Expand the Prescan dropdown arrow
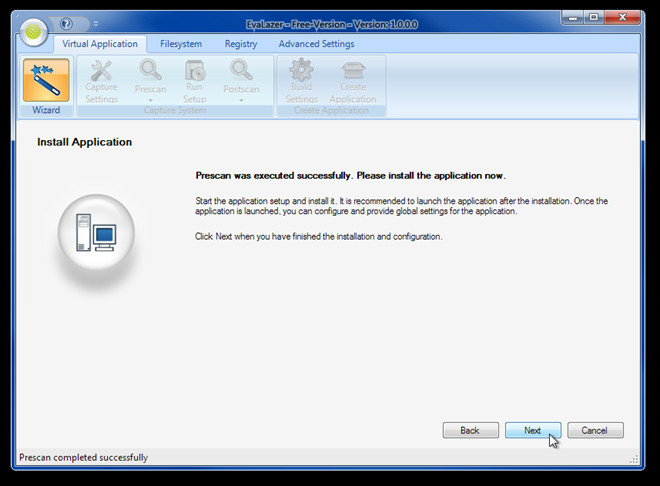Viewport: 660px width, 486px height. 150,100
